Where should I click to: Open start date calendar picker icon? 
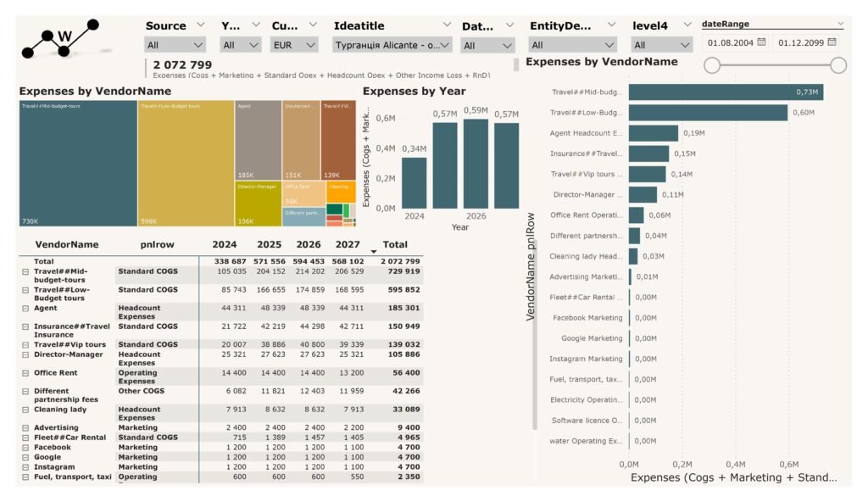(761, 42)
